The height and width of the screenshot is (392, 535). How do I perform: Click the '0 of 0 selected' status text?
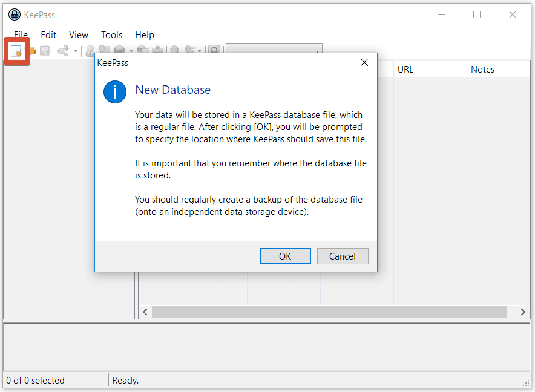pos(36,381)
